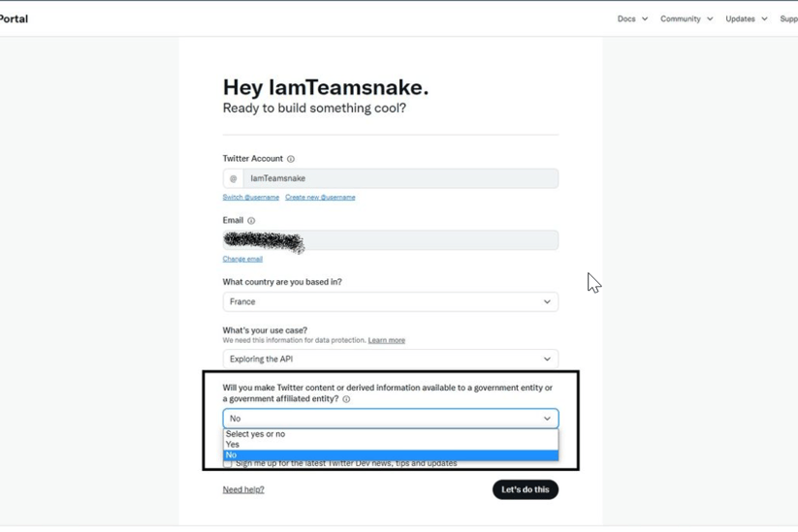Open the Learn more link for data protection

pos(386,340)
